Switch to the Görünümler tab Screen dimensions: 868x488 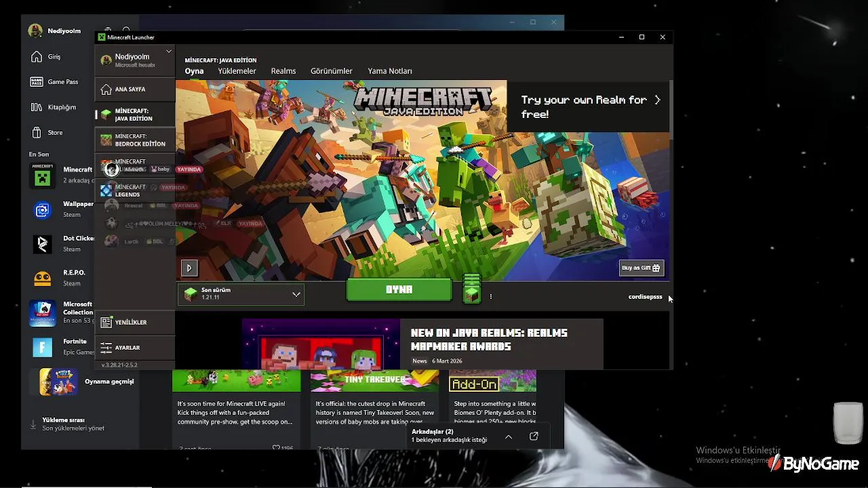click(332, 71)
